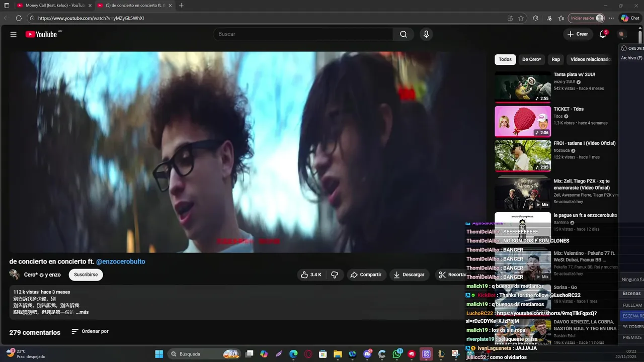Open Mix: Zell, Tiago PZK title
This screenshot has width=644, height=362.
click(582, 185)
